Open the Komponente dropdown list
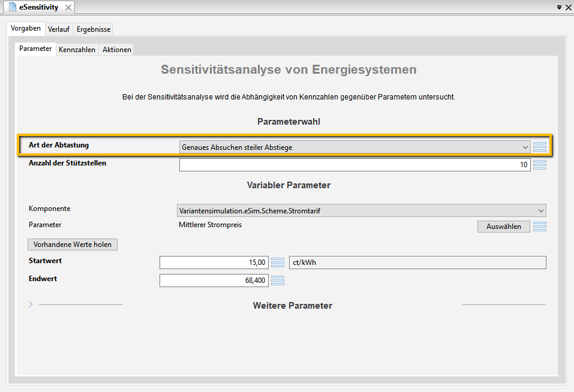574x392 pixels. tap(361, 210)
